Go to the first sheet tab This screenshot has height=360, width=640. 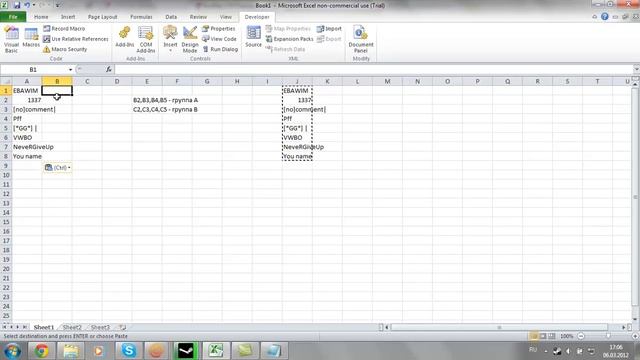(4, 327)
